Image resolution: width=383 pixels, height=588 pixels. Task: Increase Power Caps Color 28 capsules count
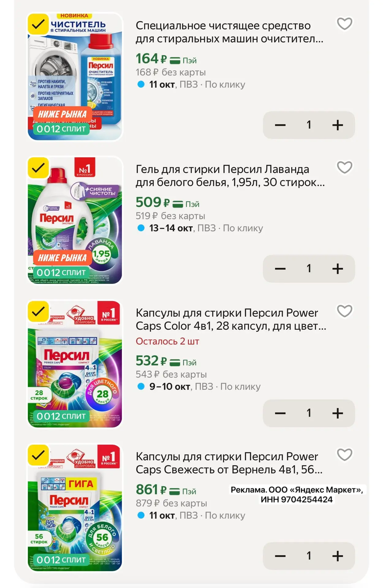tap(338, 413)
